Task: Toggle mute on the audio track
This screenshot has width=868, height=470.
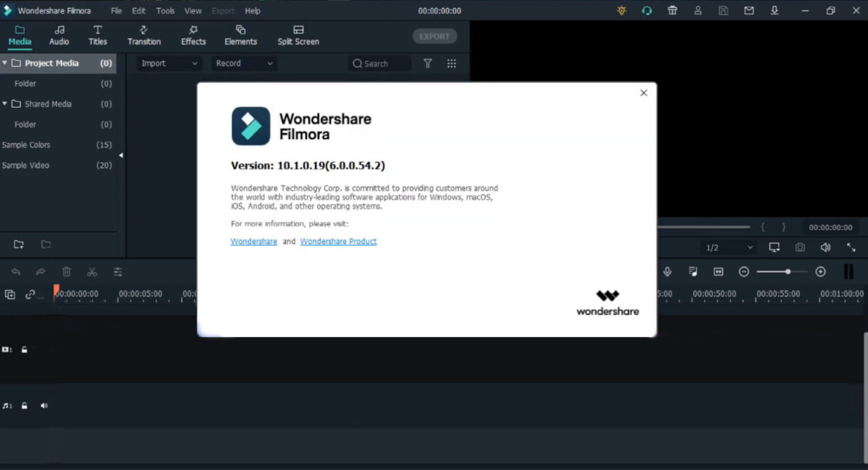Action: [44, 405]
